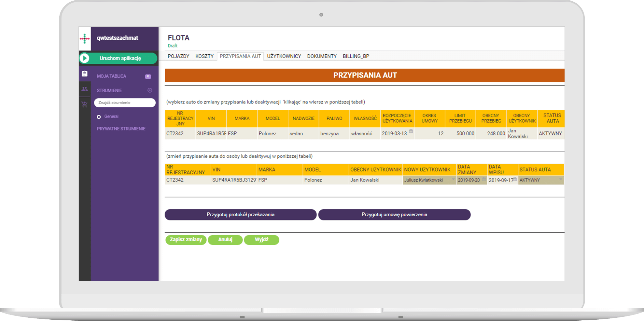
Task: Click the Znajdź strumienie search field
Action: [125, 103]
